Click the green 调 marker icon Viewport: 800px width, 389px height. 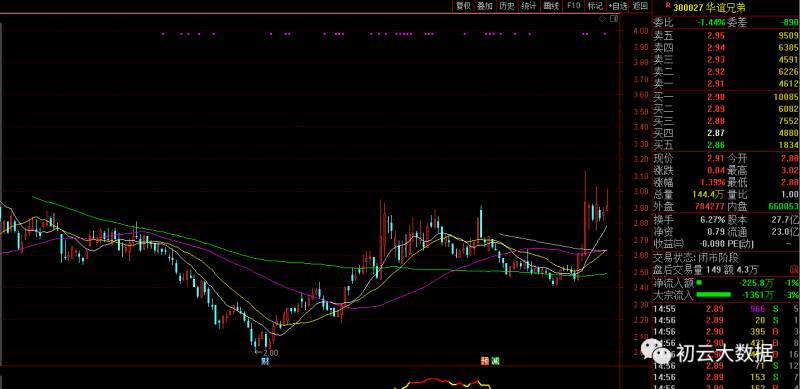click(495, 361)
